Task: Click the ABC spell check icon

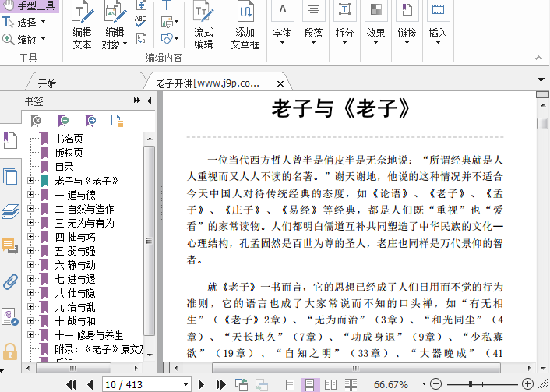Action: [141, 21]
